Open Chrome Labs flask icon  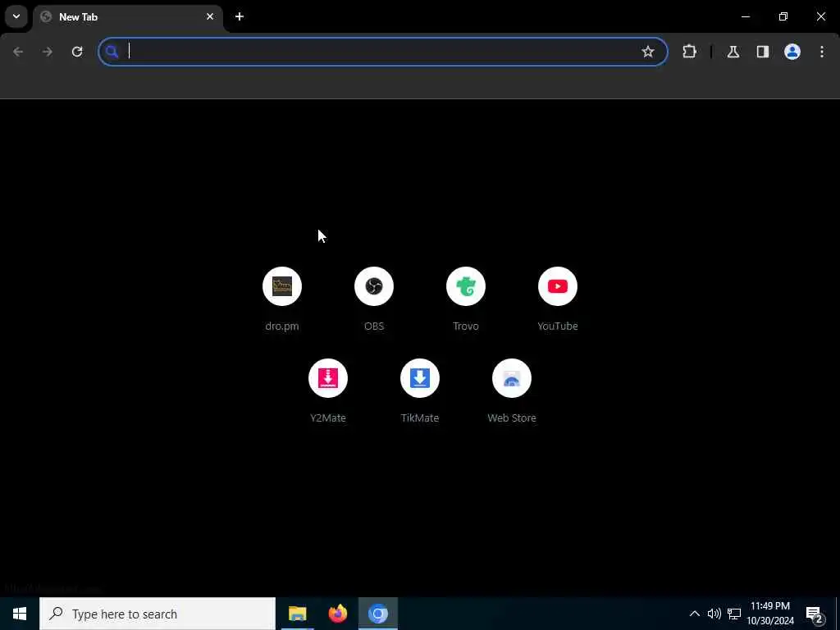click(x=733, y=52)
